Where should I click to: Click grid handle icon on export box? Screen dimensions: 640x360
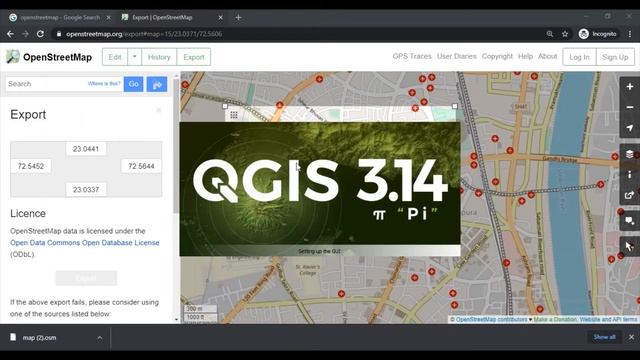(233, 115)
